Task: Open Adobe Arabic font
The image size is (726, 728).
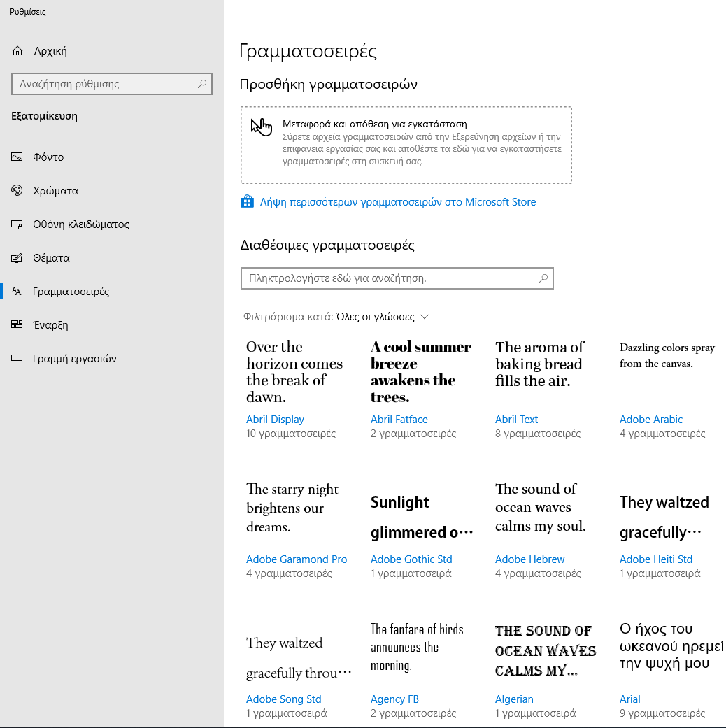Action: [x=650, y=420]
